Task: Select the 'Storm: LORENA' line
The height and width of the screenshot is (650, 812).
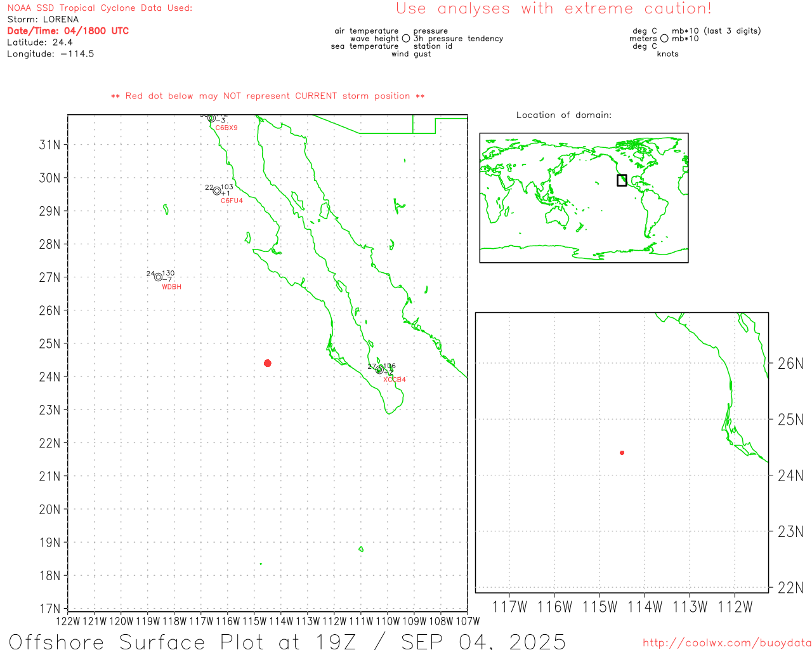Action: [x=43, y=20]
